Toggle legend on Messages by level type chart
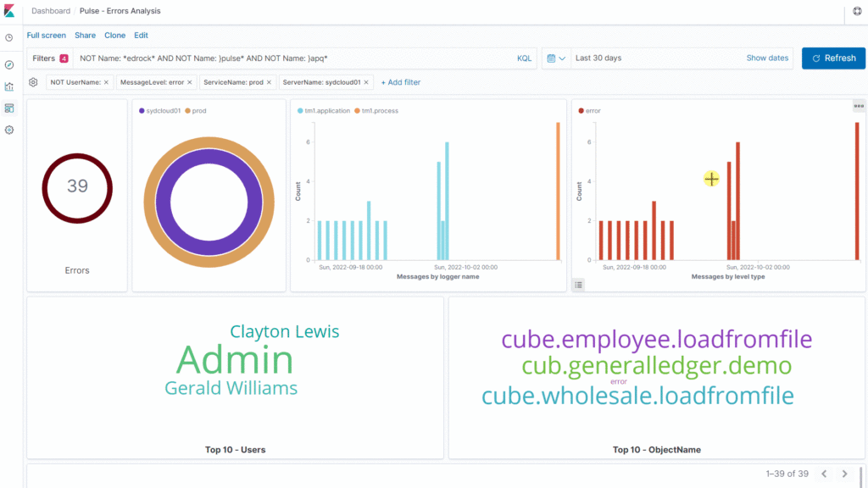Viewport: 868px width, 488px height. click(x=578, y=285)
